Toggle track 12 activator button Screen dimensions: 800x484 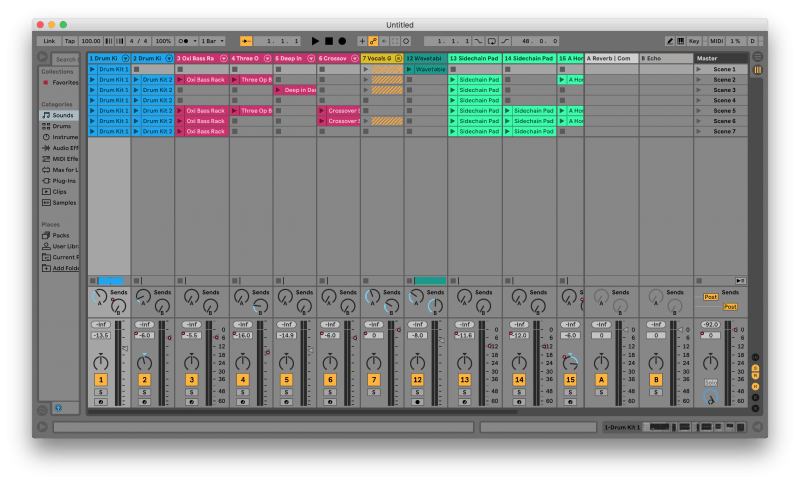[x=417, y=379]
